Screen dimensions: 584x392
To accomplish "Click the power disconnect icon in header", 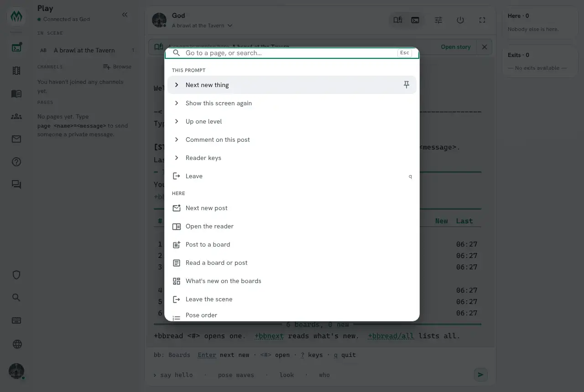I will point(460,20).
